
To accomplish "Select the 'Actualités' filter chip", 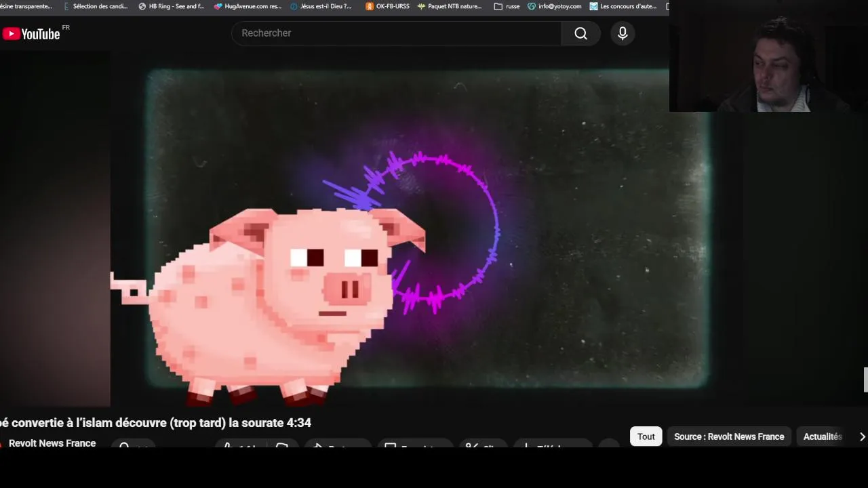I will click(823, 436).
